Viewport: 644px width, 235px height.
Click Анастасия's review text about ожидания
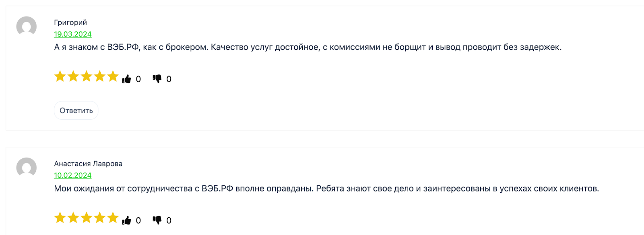coord(326,189)
